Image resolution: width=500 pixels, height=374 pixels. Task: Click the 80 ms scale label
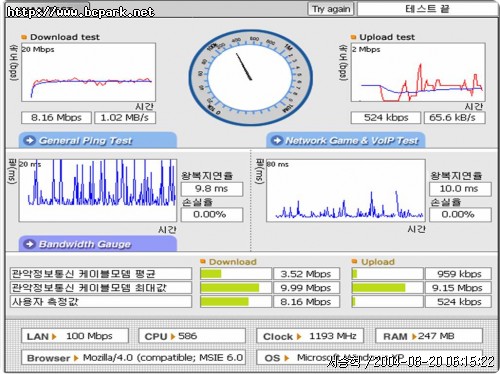278,164
